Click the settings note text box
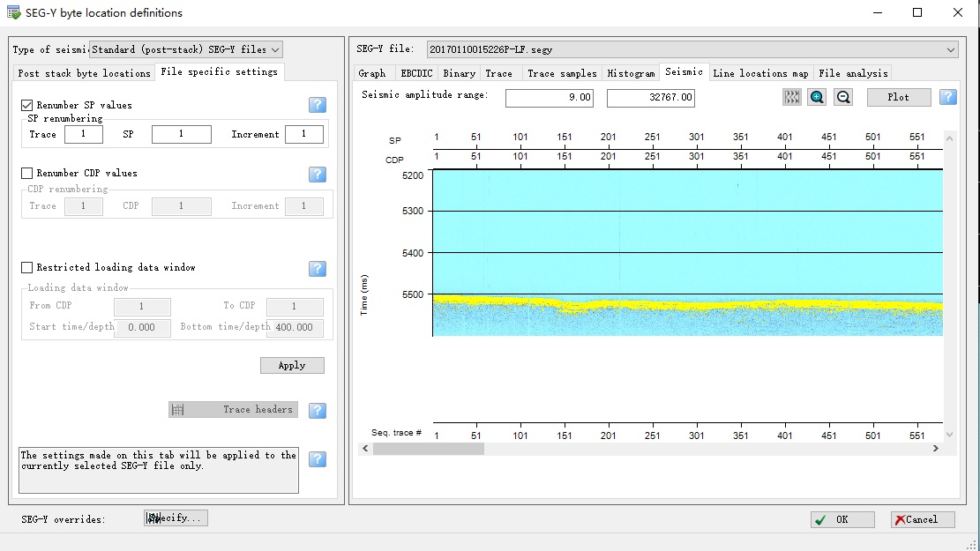 pyautogui.click(x=159, y=471)
